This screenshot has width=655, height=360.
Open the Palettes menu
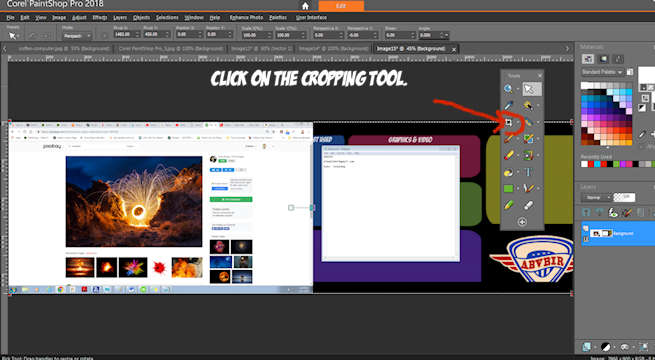click(278, 18)
